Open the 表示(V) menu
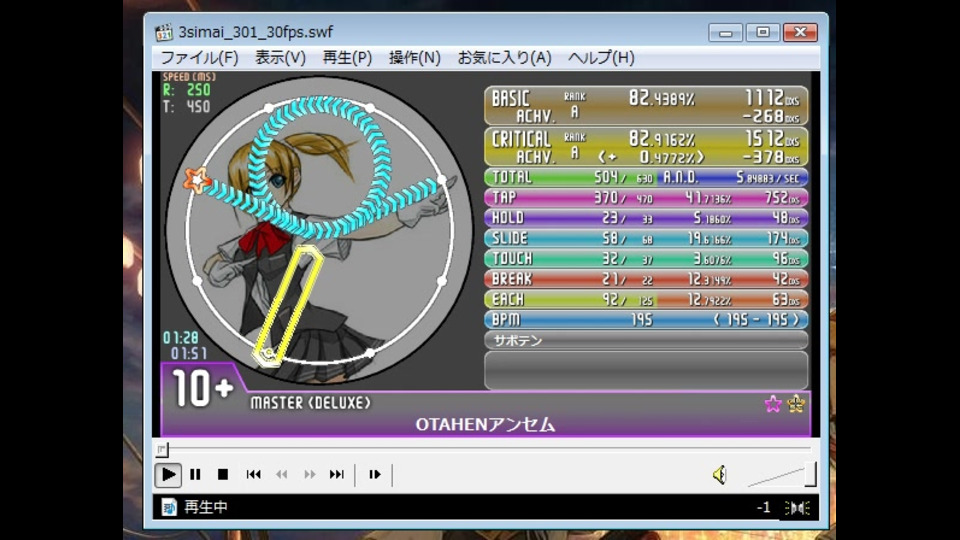This screenshot has width=960, height=540. (x=280, y=58)
